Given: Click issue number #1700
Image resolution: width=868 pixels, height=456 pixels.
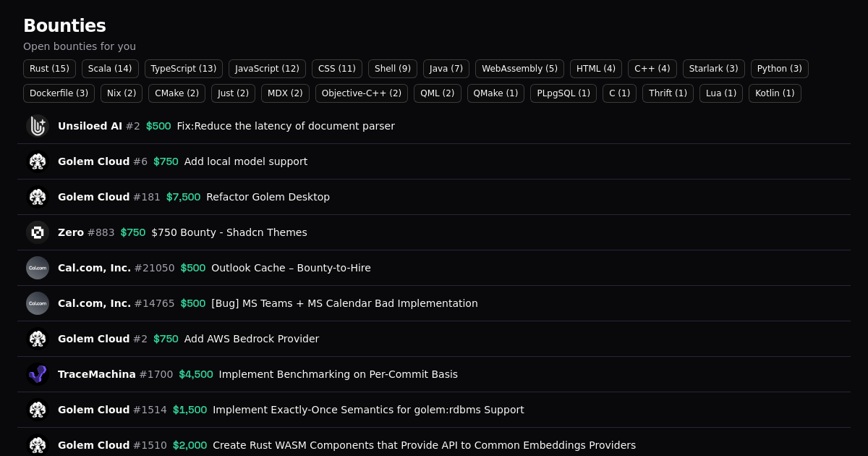Looking at the screenshot, I should 156,374.
